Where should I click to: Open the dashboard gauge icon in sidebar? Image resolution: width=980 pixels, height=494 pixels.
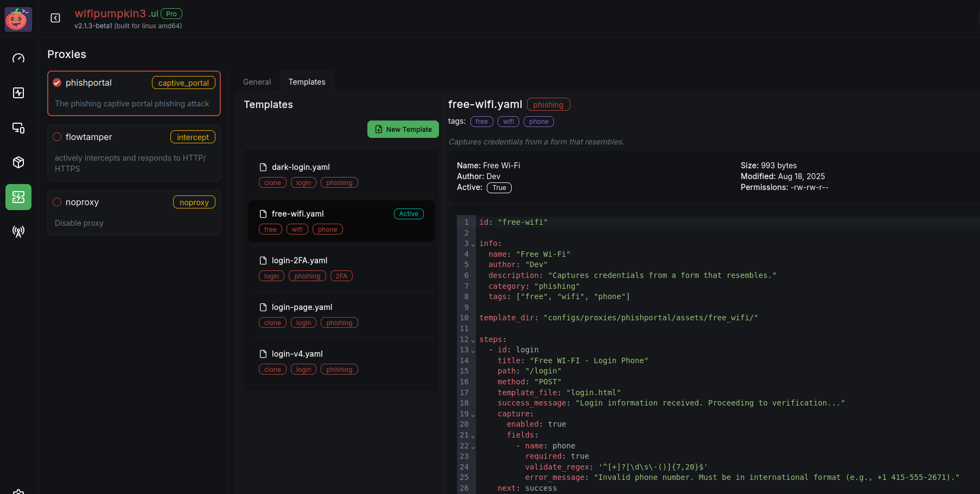18,58
